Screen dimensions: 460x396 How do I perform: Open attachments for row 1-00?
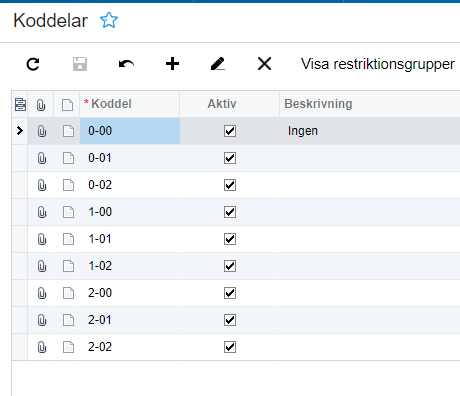click(42, 212)
